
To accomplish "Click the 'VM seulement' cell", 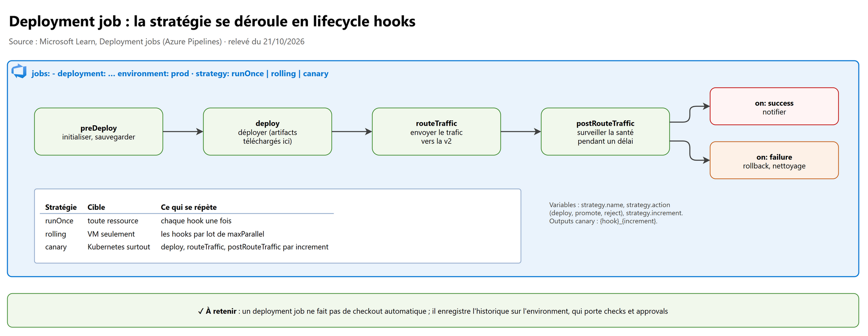I will tap(111, 234).
